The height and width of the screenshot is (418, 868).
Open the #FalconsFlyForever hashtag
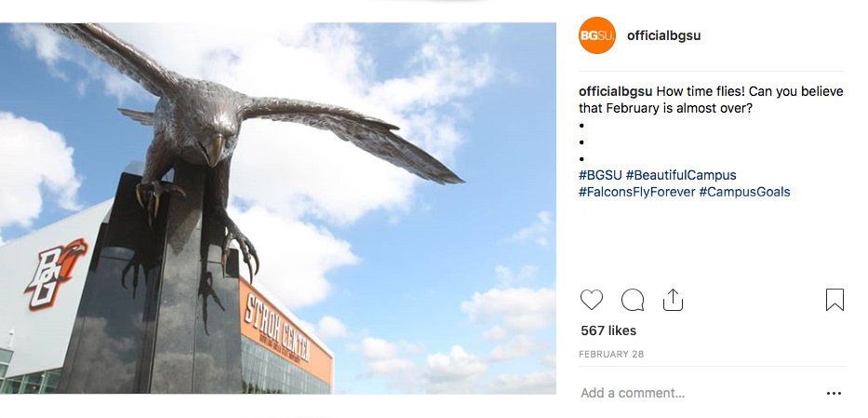[636, 192]
